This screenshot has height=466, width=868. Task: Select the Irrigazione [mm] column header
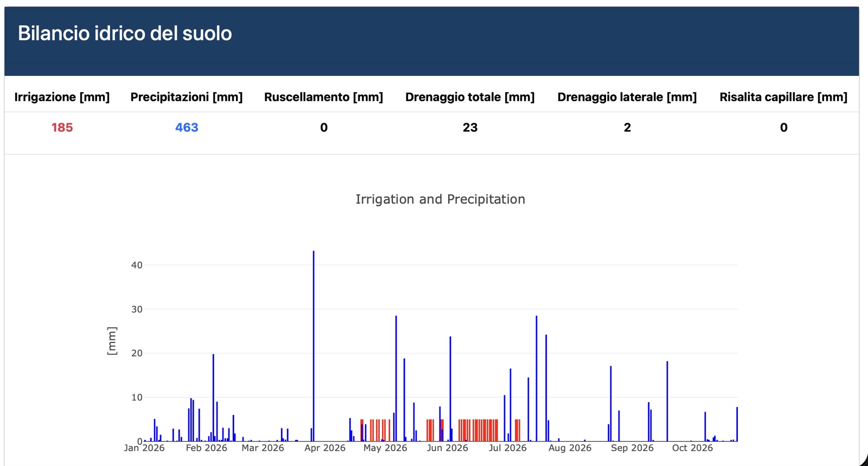coord(62,97)
